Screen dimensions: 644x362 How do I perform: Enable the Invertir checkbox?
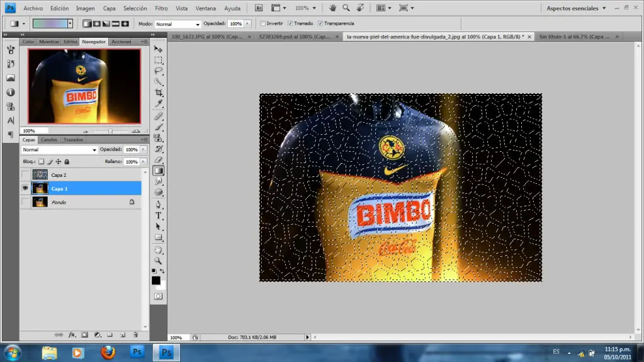tap(263, 23)
